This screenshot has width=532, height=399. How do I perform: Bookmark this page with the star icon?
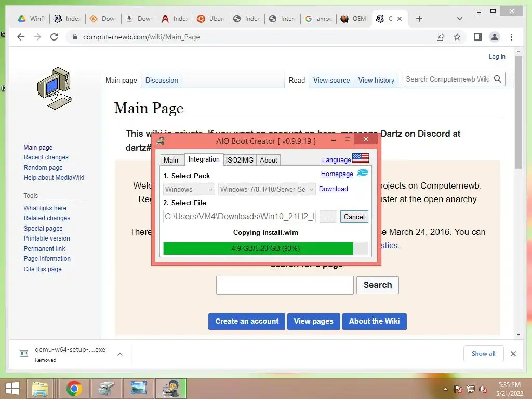click(x=457, y=37)
